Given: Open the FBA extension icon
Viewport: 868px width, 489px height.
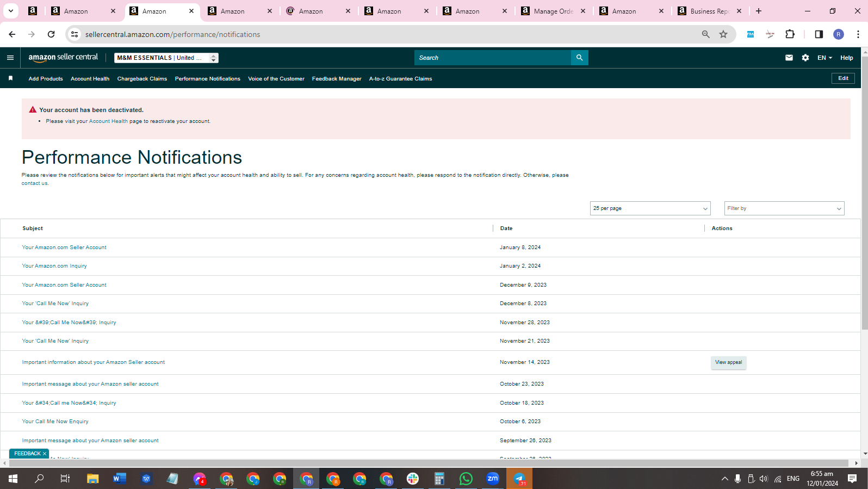Looking at the screenshot, I should 751,34.
